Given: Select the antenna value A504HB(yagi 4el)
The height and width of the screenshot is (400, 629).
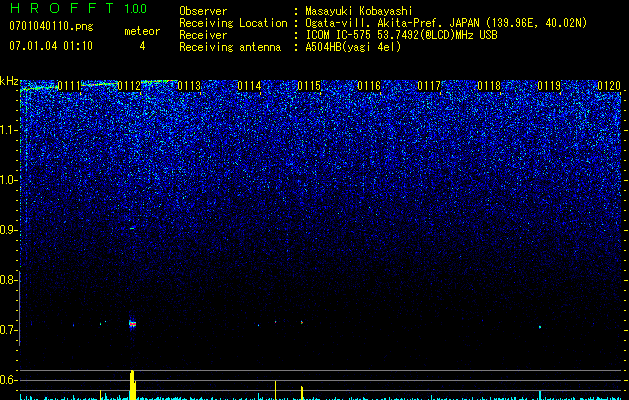Looking at the screenshot, I should 353,47.
